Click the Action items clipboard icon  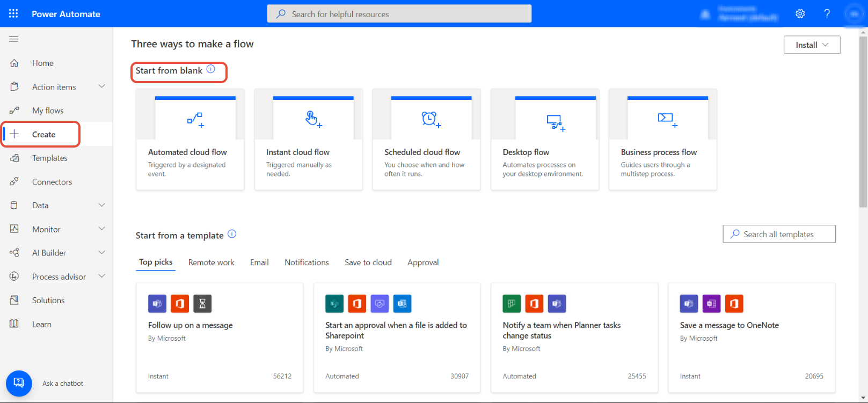(x=14, y=87)
